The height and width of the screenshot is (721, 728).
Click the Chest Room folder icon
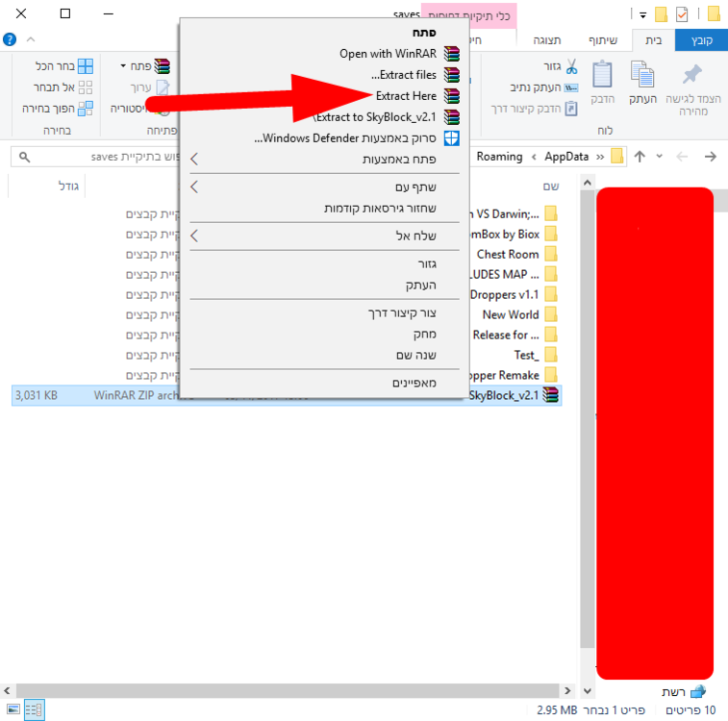[551, 254]
